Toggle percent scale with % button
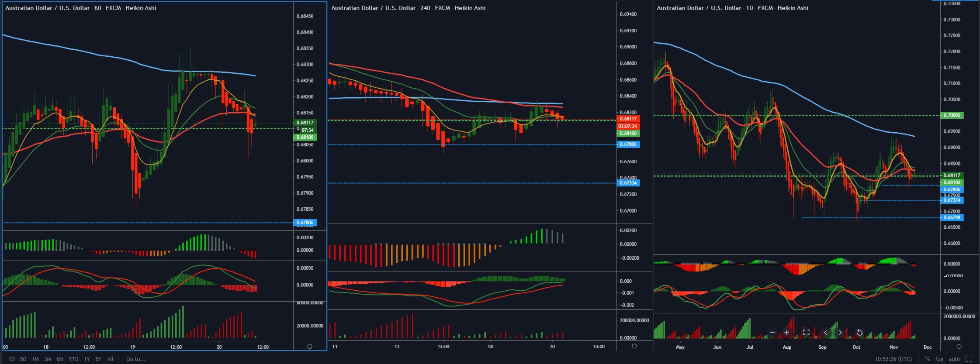This screenshot has height=364, width=980. (927, 359)
